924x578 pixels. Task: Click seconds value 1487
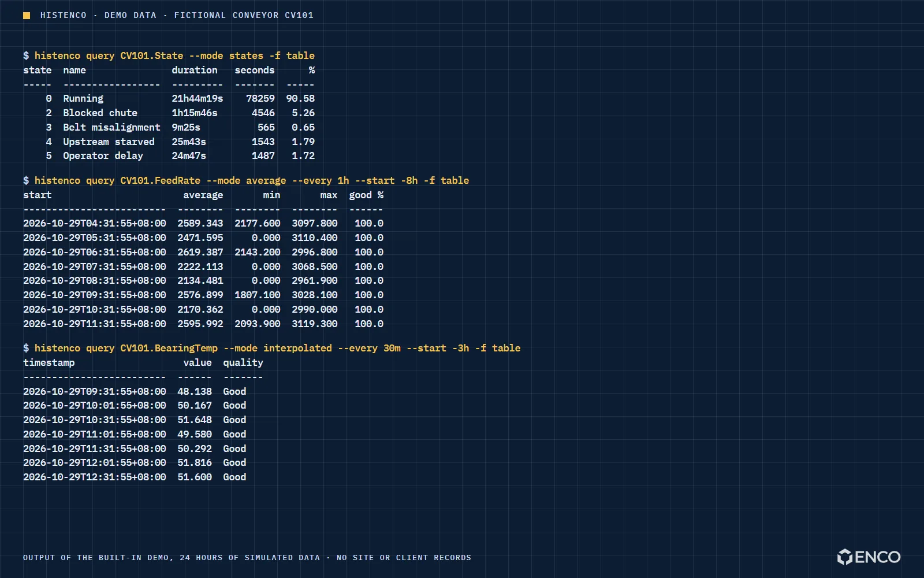pyautogui.click(x=263, y=155)
